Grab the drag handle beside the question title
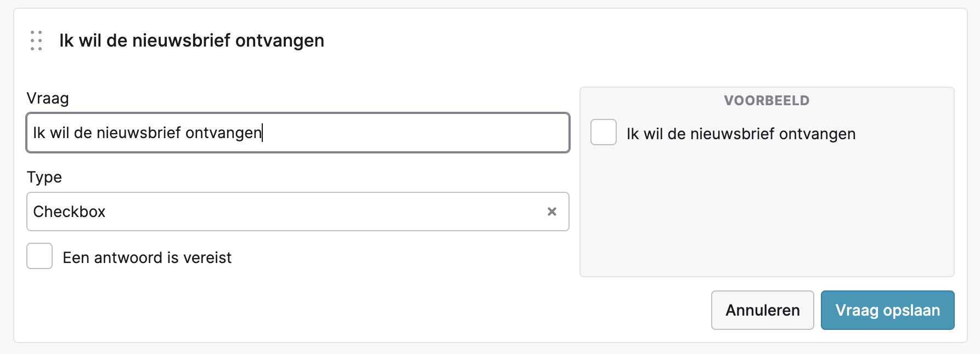 (x=36, y=41)
